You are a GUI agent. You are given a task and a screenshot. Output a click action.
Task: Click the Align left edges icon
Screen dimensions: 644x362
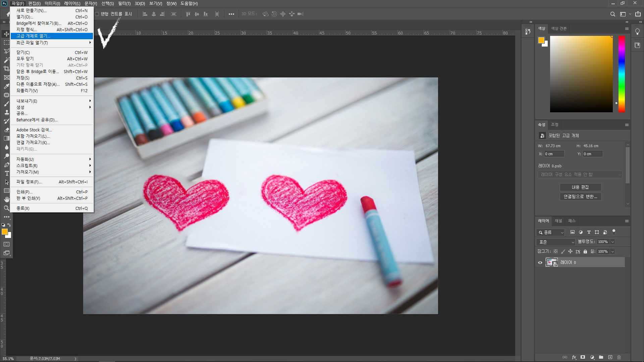[x=145, y=14]
